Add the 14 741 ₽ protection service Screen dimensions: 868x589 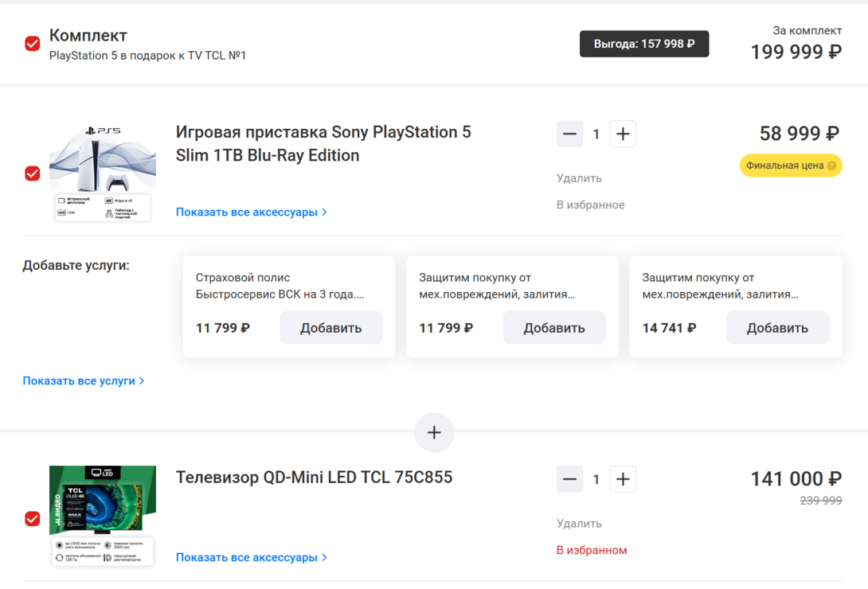click(776, 328)
